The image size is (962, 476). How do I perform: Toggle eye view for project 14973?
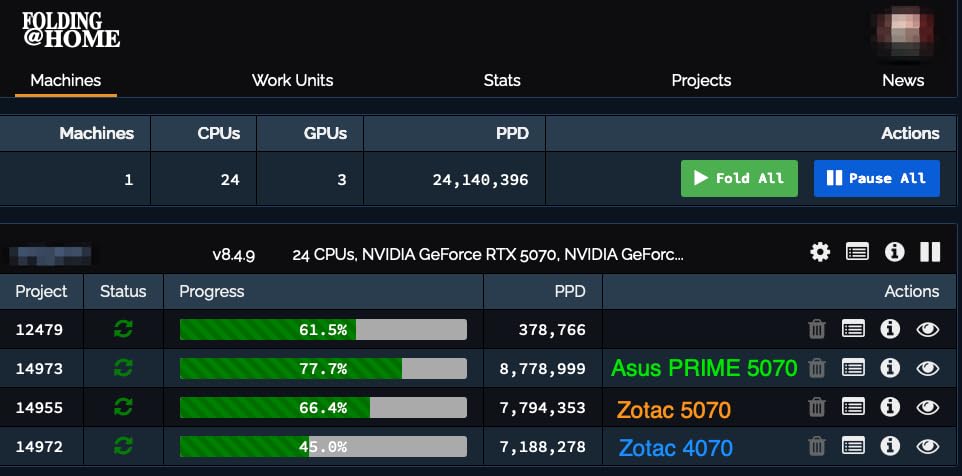pyautogui.click(x=927, y=368)
